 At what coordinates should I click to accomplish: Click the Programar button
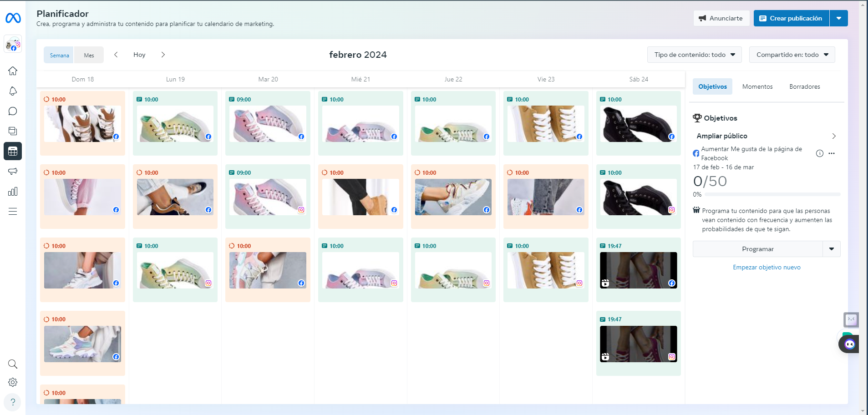tap(758, 249)
